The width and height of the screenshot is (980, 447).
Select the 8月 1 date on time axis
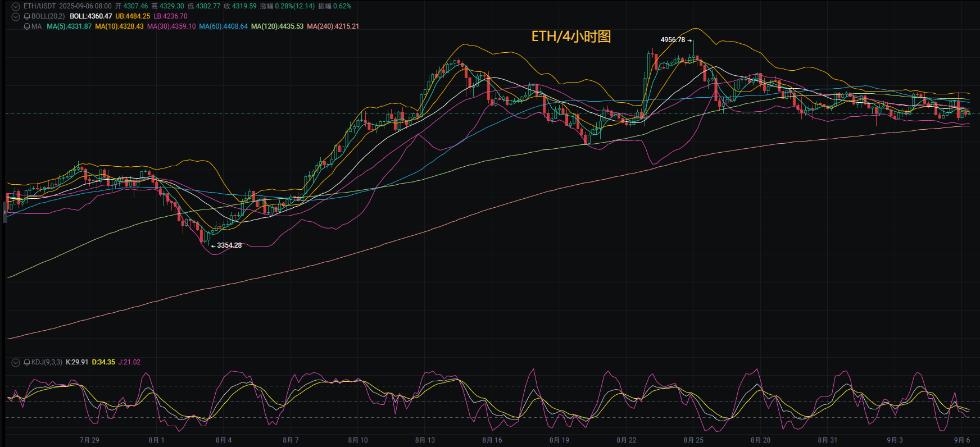(x=157, y=440)
